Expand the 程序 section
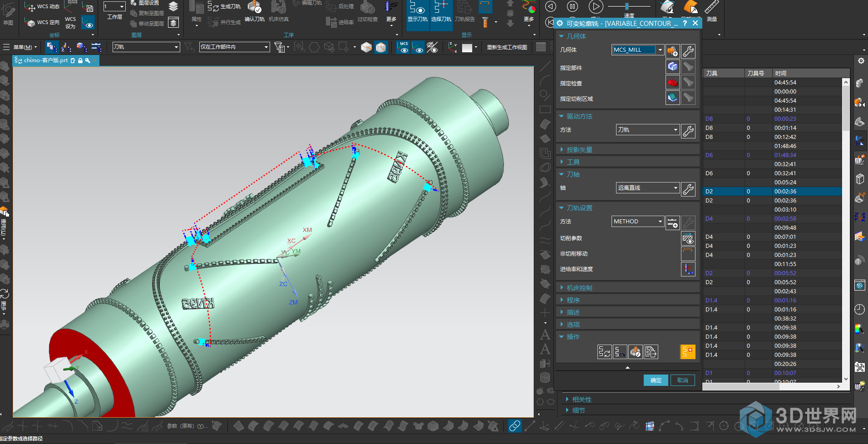Viewport: 868px width, 444px height. [627, 300]
